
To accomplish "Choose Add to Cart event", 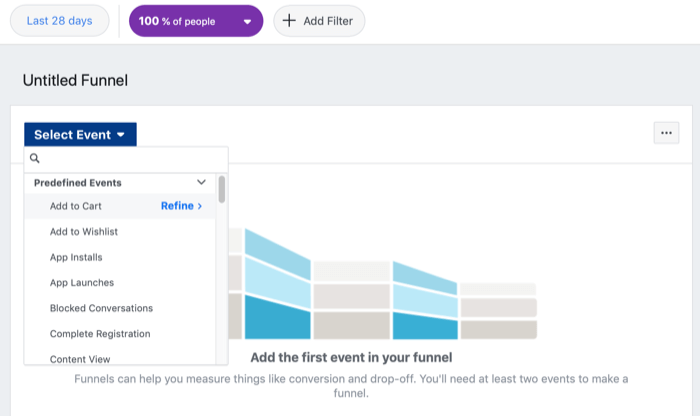I will (x=75, y=206).
